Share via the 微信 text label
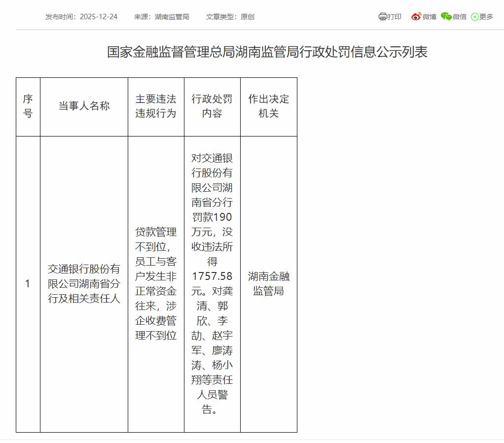 [460, 17]
